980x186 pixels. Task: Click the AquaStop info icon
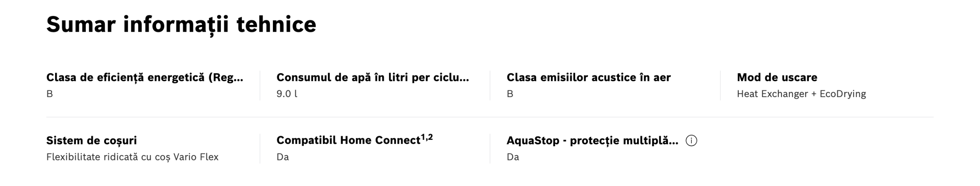pyautogui.click(x=691, y=141)
